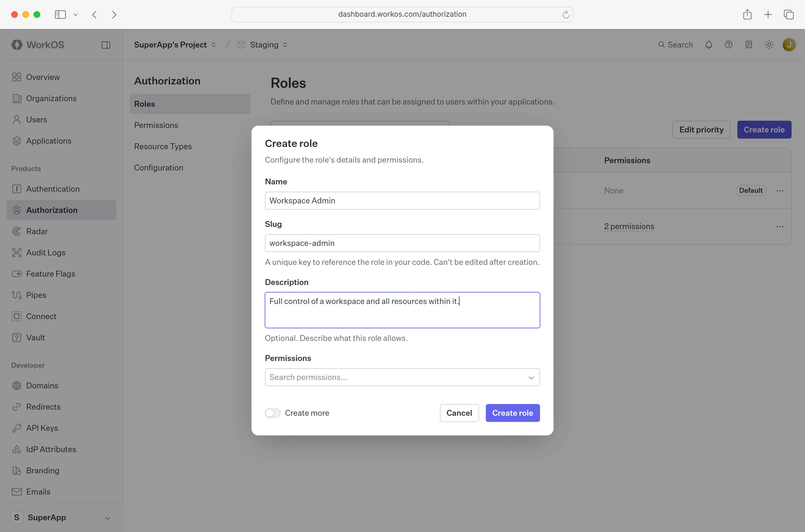Click the Pipes icon

point(16,295)
